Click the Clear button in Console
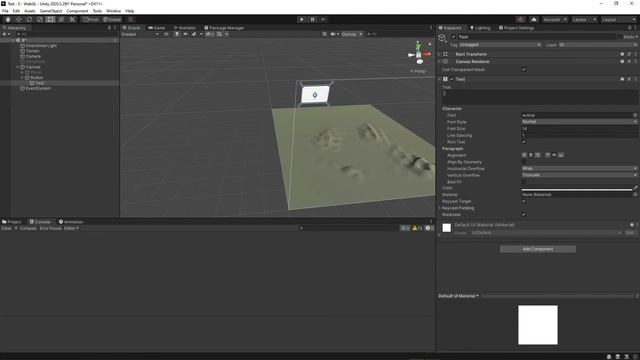The height and width of the screenshot is (360, 640). coord(7,228)
